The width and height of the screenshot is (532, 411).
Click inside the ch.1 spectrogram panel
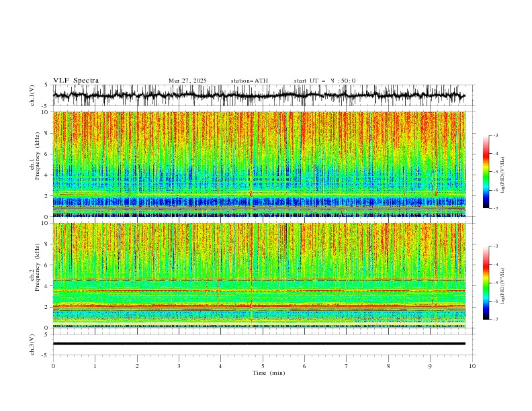coord(259,164)
